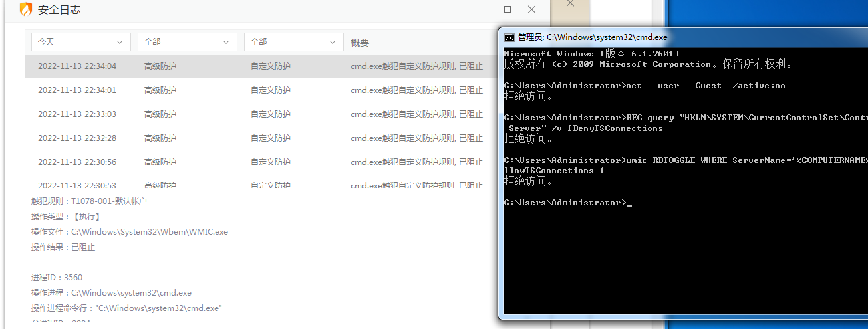Click the cmd.exe window title bar text
Screen dimensions: 868x329
pyautogui.click(x=593, y=37)
